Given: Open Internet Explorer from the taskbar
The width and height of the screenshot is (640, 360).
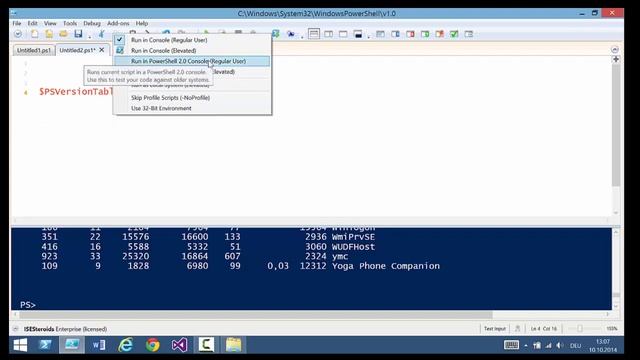Looking at the screenshot, I should (x=126, y=345).
